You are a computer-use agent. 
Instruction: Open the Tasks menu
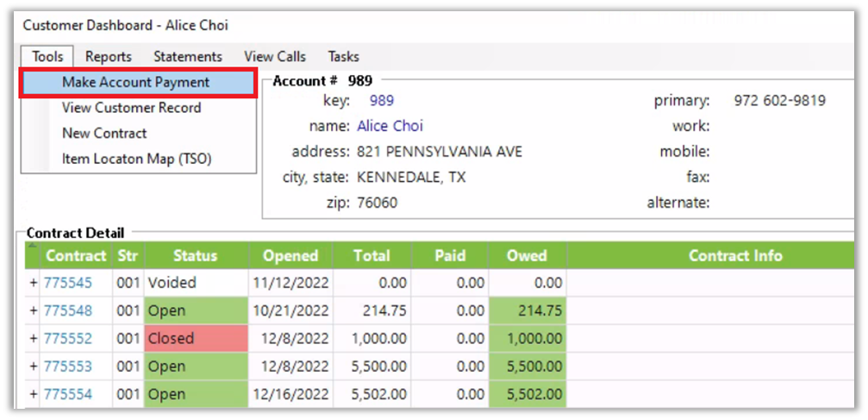point(343,57)
